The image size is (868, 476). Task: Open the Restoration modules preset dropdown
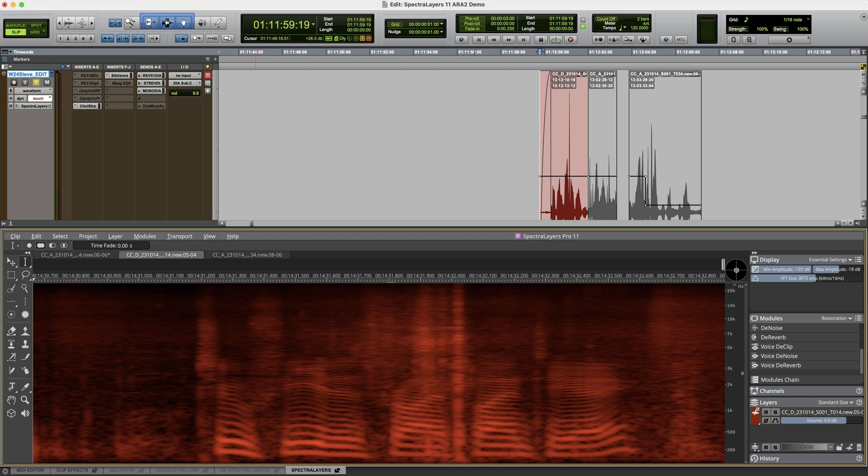pos(836,318)
